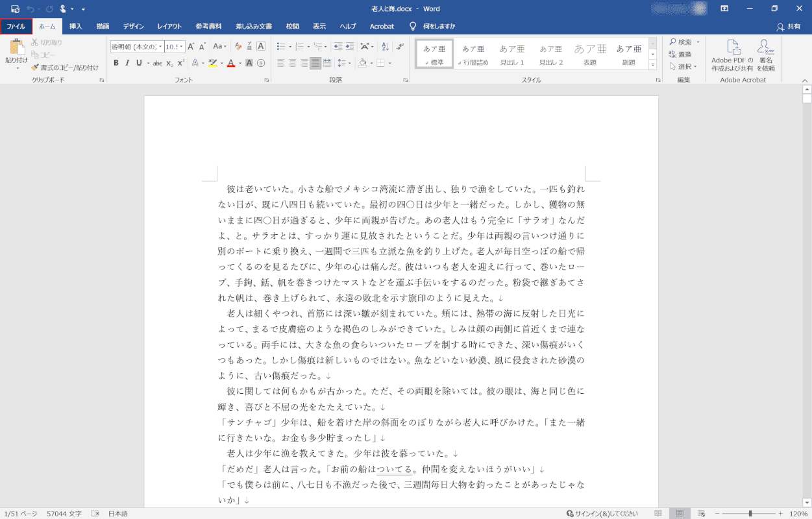This screenshot has height=519, width=812.
Task: Decrease font size with the small A icon
Action: pyautogui.click(x=203, y=46)
